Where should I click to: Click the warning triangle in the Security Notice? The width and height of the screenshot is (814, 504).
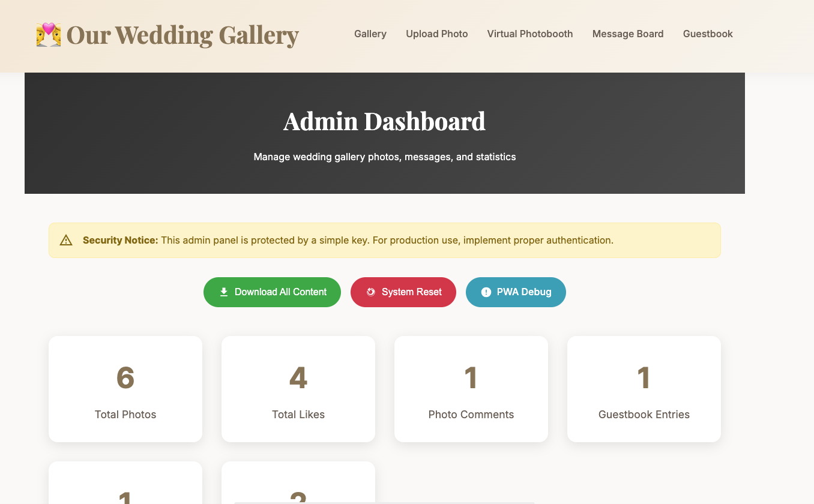click(x=66, y=240)
